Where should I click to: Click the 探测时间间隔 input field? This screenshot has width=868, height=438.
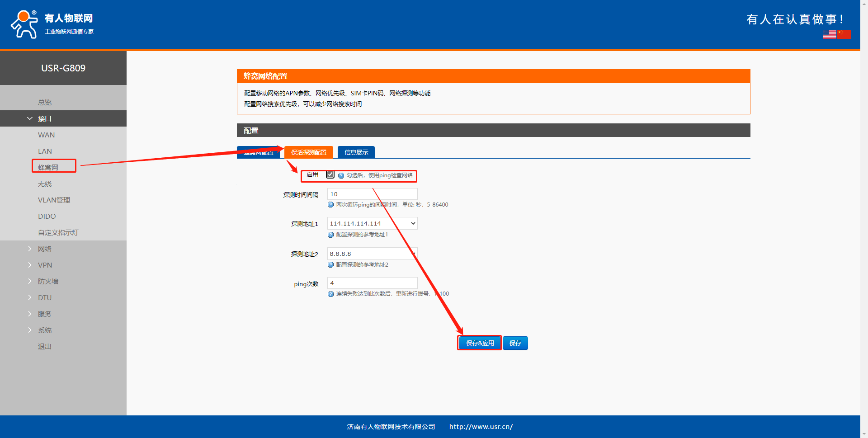pyautogui.click(x=372, y=194)
